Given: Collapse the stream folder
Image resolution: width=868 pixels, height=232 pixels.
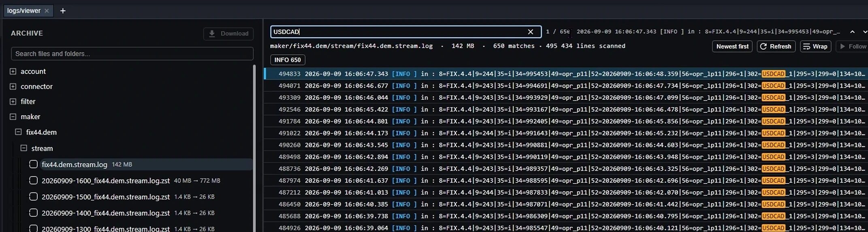Looking at the screenshot, I should pyautogui.click(x=24, y=148).
